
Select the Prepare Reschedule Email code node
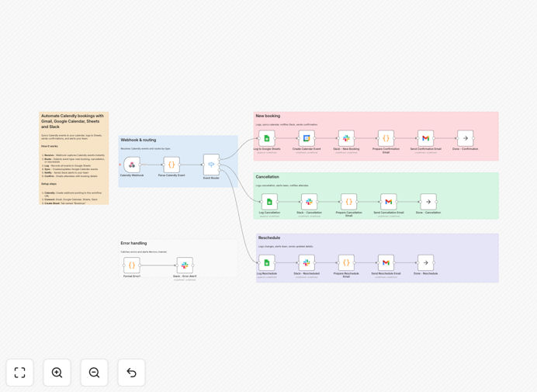click(346, 263)
